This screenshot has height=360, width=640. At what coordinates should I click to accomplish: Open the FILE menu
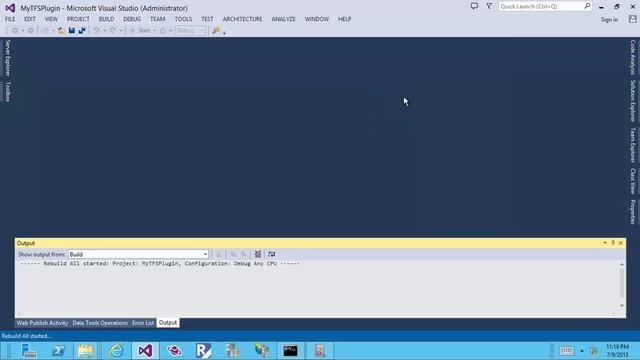pos(10,19)
